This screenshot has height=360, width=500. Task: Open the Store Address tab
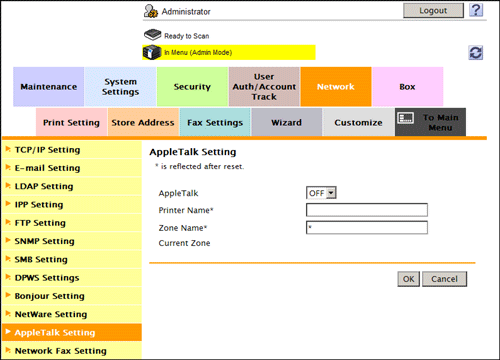[x=143, y=122]
